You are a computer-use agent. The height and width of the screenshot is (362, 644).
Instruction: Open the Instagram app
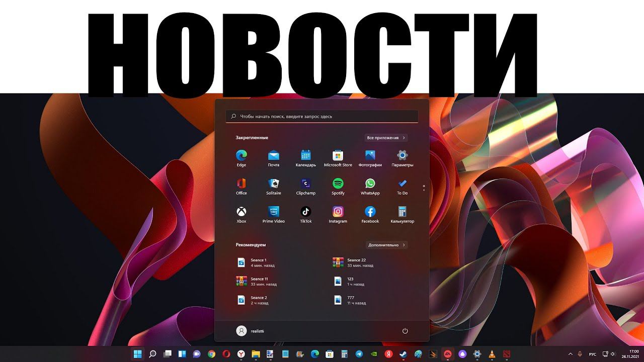(x=338, y=214)
